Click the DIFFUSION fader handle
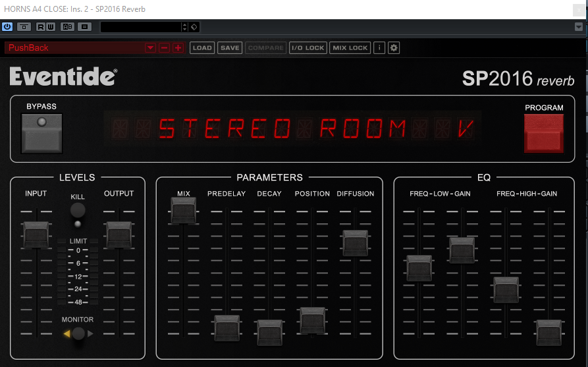The height and width of the screenshot is (367, 588). [355, 243]
